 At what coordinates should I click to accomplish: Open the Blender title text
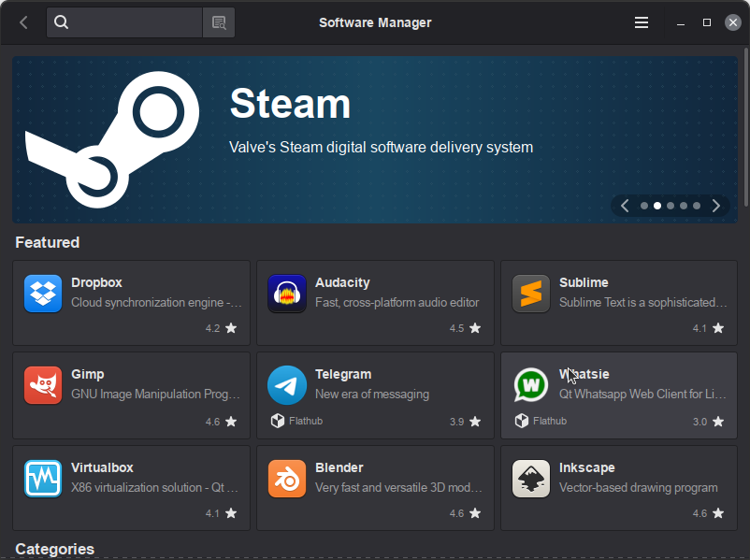pos(339,467)
